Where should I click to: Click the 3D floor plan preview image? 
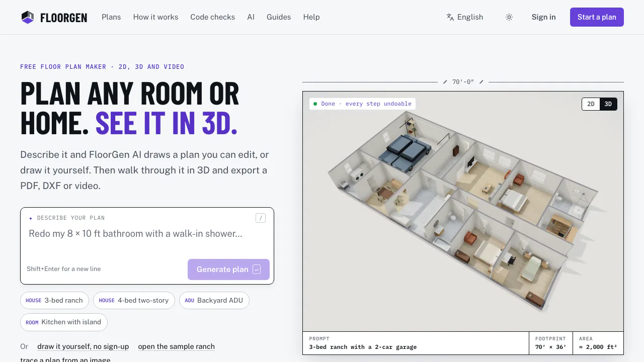coord(463,211)
